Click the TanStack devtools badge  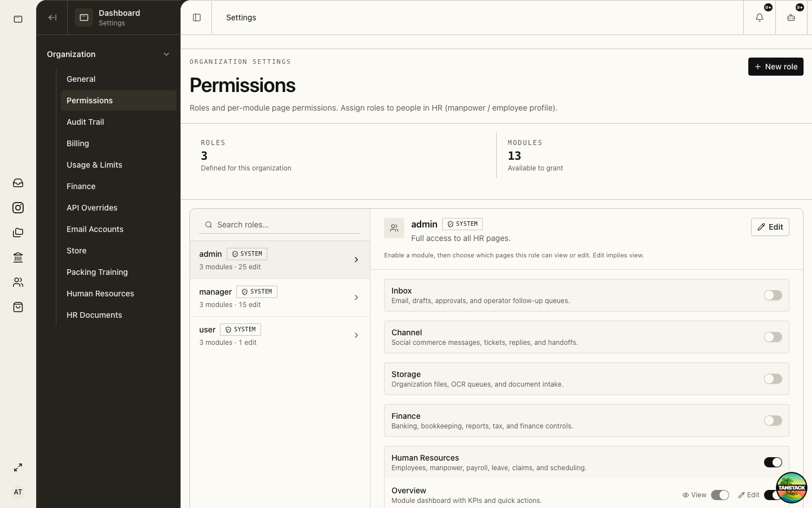click(791, 488)
